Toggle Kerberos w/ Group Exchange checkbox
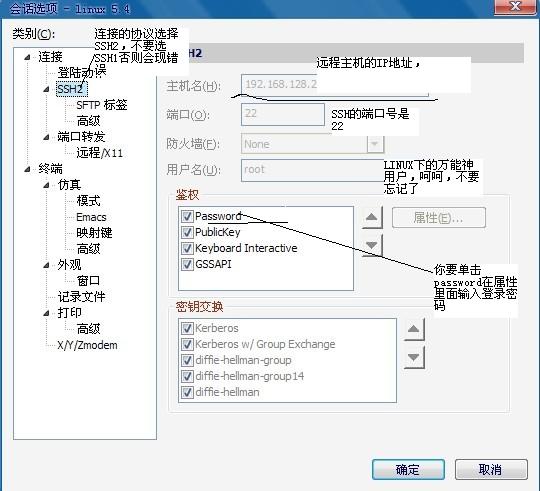Image resolution: width=540 pixels, height=491 pixels. 187,344
